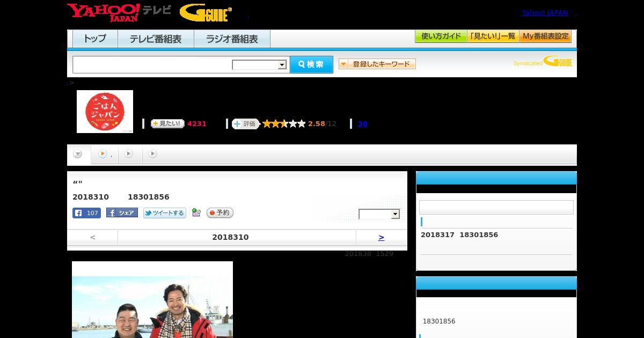Viewport: 644px width, 338px height.
Task: Click the 2018310 date heading
Action: click(230, 237)
